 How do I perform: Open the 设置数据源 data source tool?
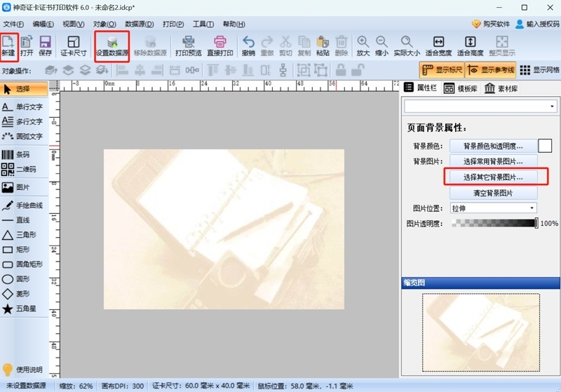112,46
